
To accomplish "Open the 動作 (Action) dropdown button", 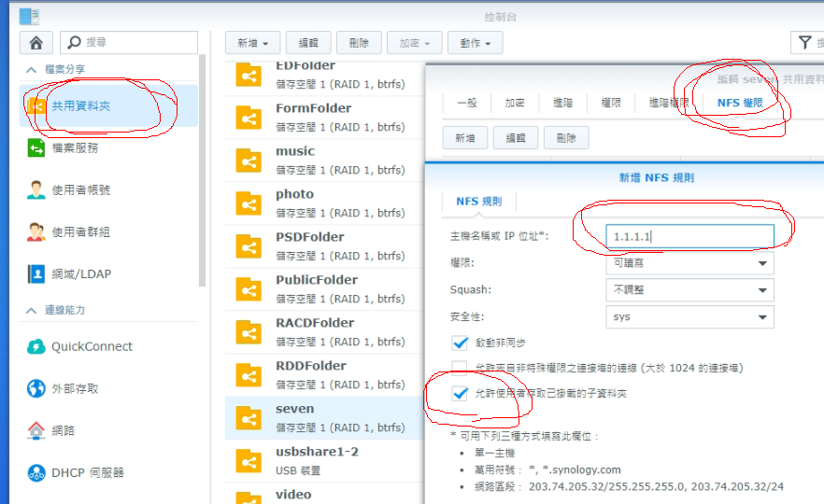I will [x=475, y=43].
